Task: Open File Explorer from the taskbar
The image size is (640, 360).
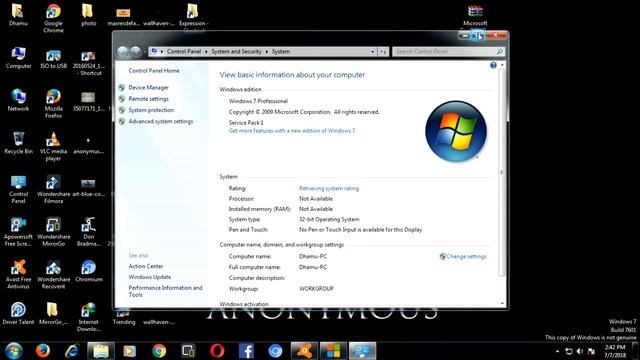Action: click(101, 351)
